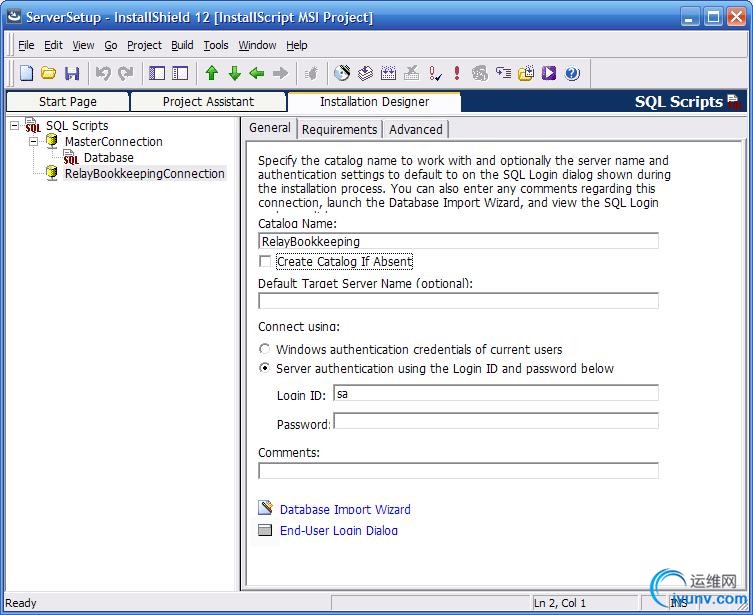Viewport: 753px width, 615px height.
Task: Click the End-User Login Dialog icon
Action: [x=265, y=530]
